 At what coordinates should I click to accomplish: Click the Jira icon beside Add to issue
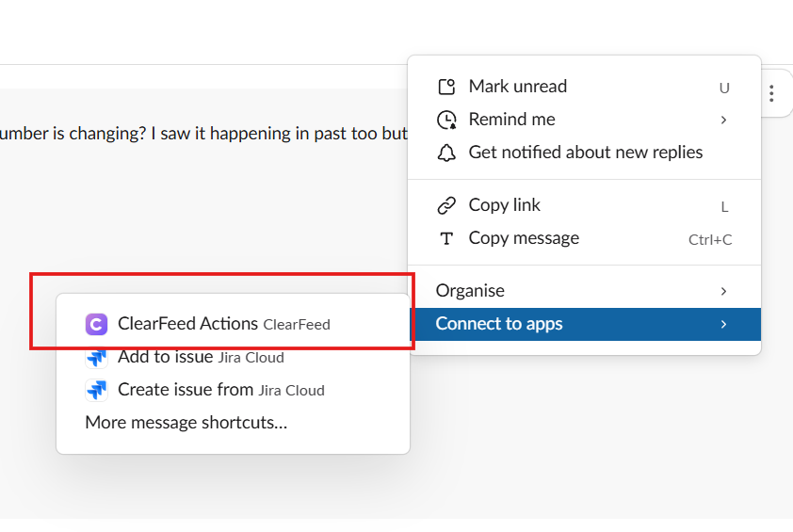[96, 357]
